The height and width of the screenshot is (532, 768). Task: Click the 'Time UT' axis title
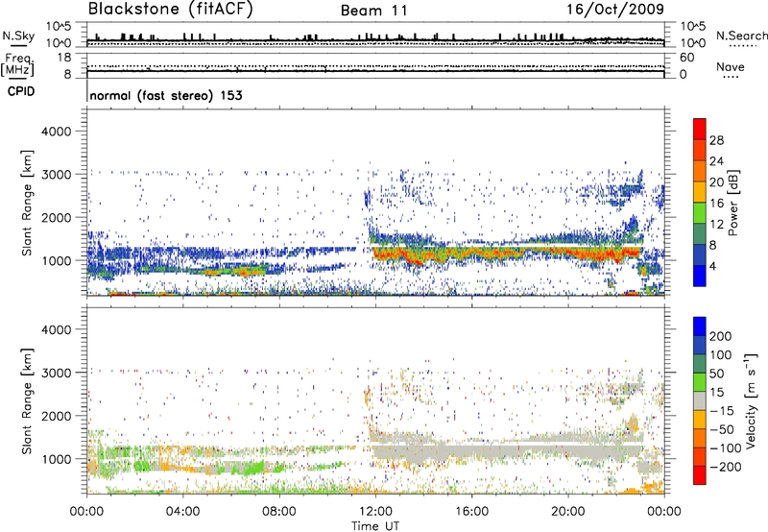point(375,526)
